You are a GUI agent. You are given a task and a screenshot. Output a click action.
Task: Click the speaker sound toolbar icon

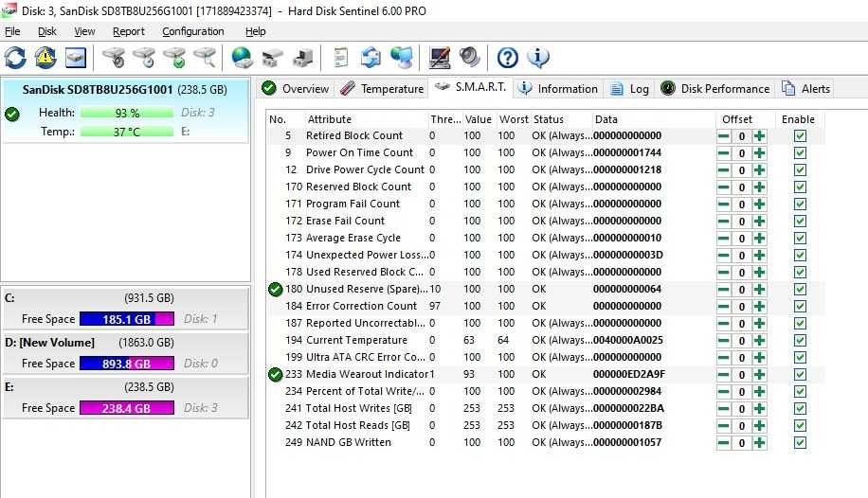[x=469, y=58]
